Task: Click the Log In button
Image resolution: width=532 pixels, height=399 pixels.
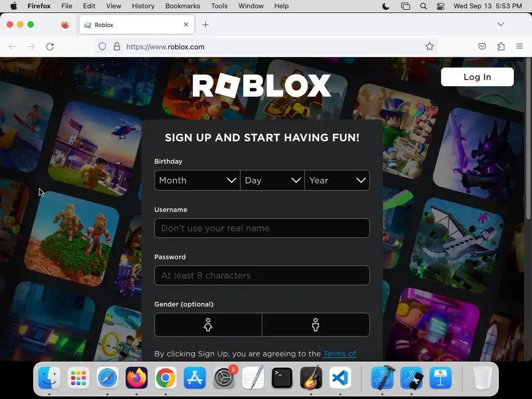Action: click(x=477, y=77)
